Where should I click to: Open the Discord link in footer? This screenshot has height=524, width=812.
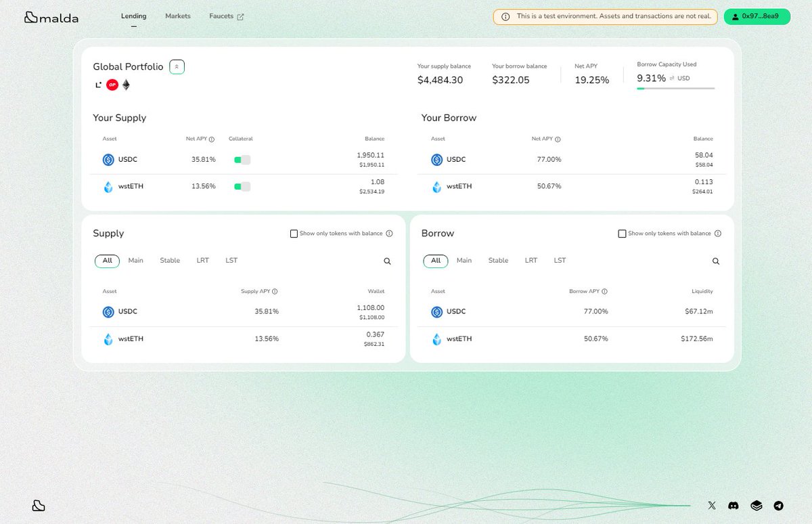(734, 506)
